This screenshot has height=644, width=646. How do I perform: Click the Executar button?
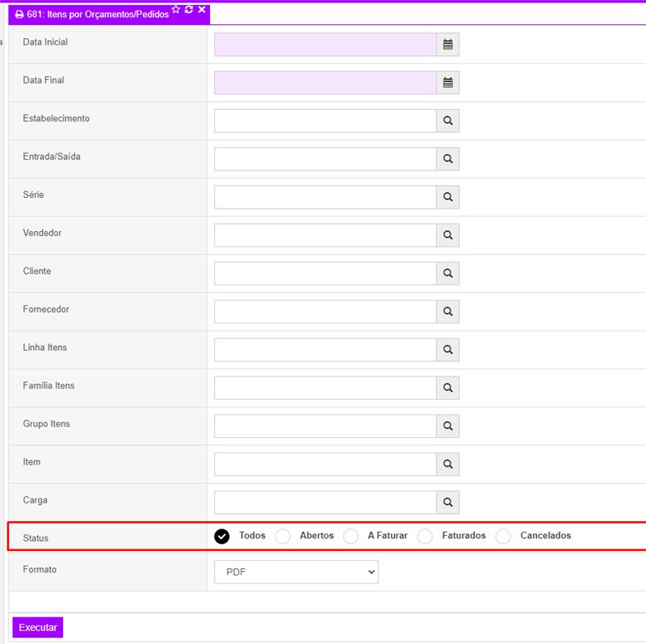click(38, 628)
